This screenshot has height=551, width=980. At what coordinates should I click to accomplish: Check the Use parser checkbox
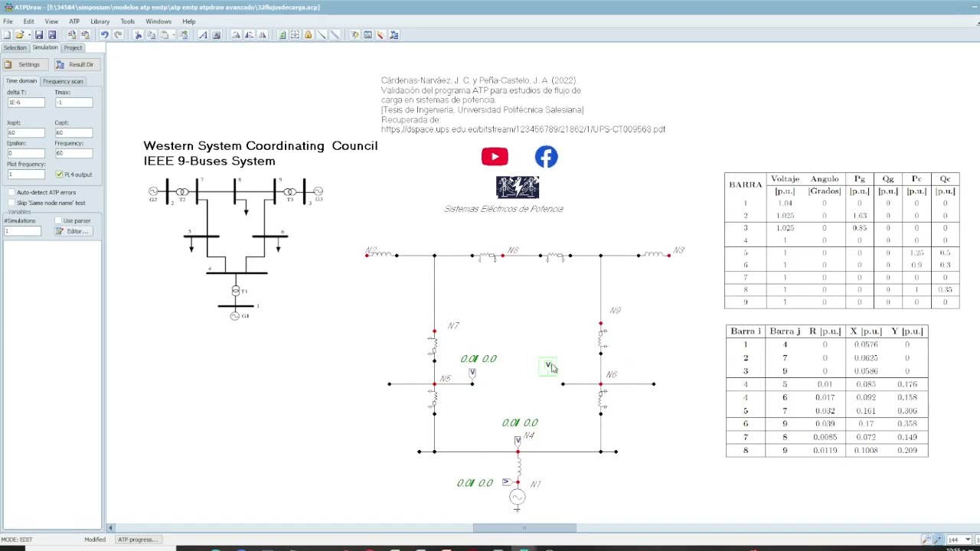pyautogui.click(x=58, y=220)
